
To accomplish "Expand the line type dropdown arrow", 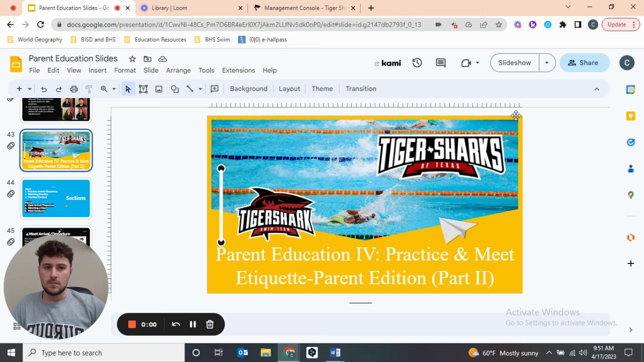I will point(200,89).
